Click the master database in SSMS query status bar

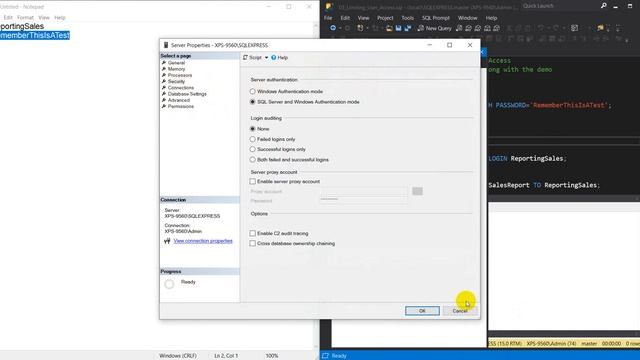tap(589, 344)
